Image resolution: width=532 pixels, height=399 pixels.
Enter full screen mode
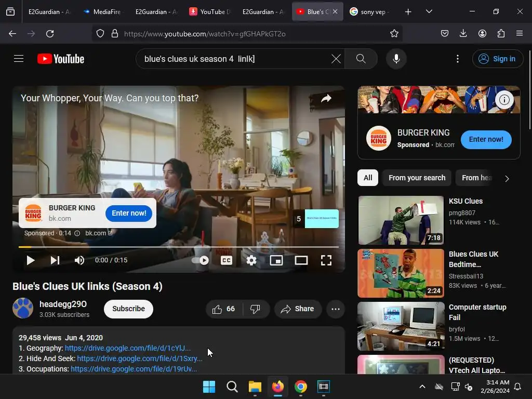tap(326, 260)
